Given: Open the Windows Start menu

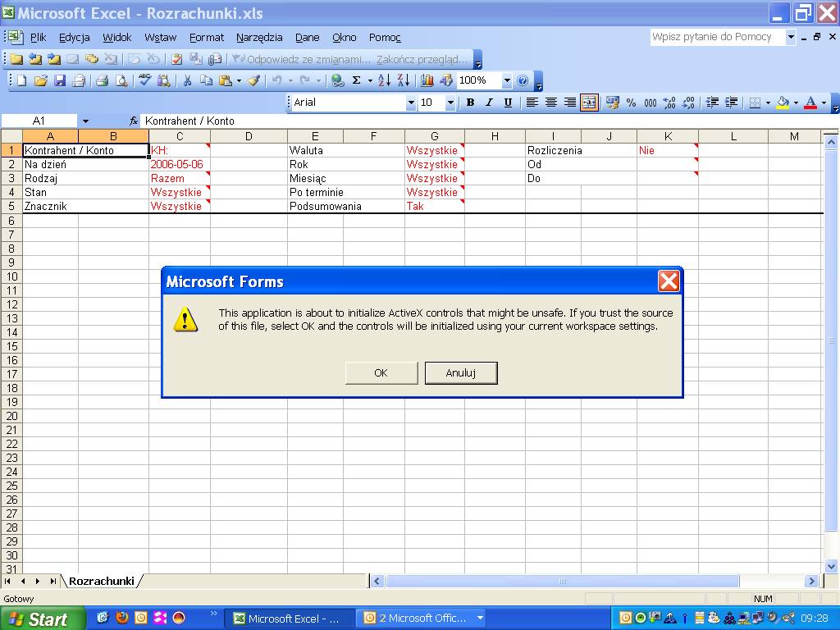Looking at the screenshot, I should pos(42,619).
